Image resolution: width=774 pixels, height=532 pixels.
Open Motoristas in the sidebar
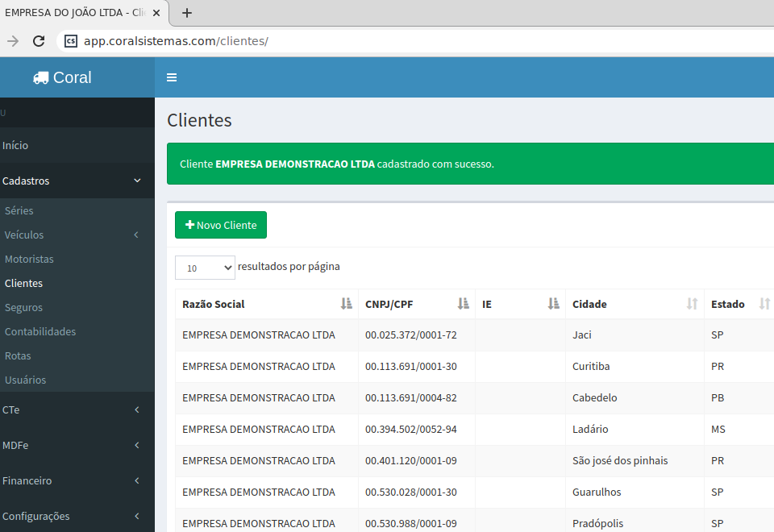(29, 260)
